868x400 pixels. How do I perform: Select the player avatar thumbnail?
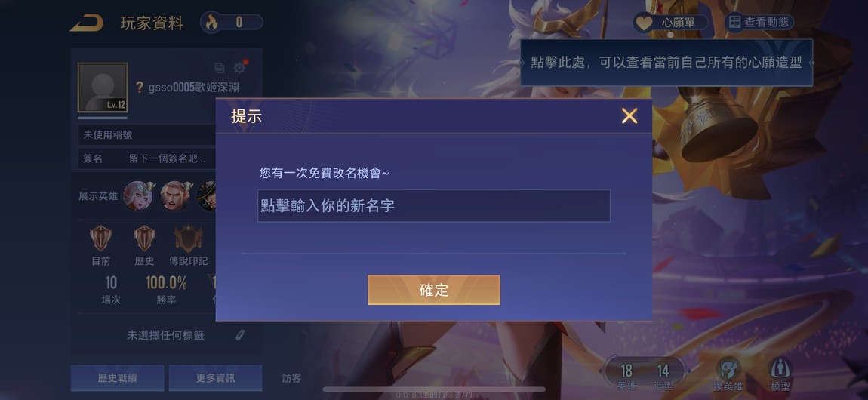[103, 88]
